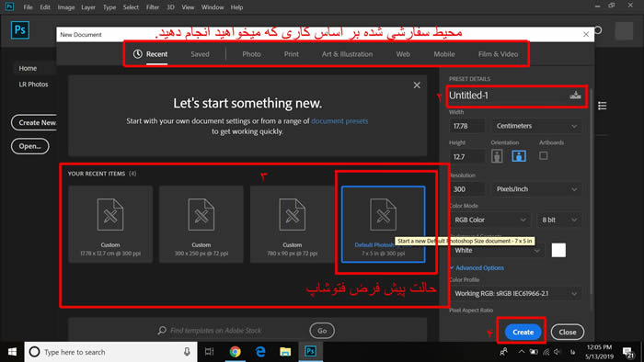Open the RGB Color mode dropdown
This screenshot has width=644, height=362.
point(490,220)
